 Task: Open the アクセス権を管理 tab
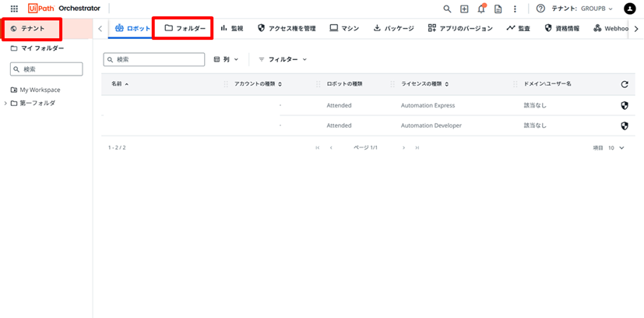[x=287, y=28]
